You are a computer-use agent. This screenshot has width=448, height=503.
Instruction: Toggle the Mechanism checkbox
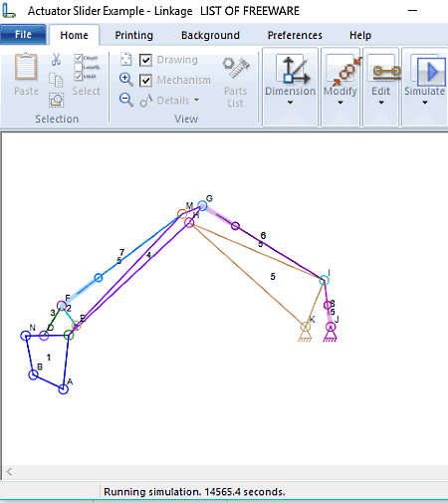tap(145, 81)
